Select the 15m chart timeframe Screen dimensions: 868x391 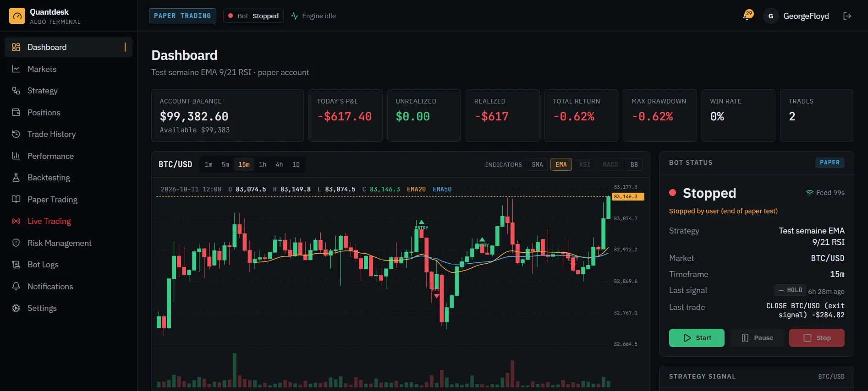pos(244,164)
